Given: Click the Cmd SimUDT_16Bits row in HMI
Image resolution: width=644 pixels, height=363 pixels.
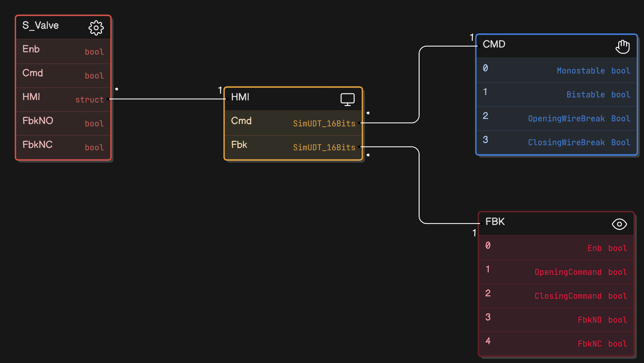Looking at the screenshot, I should pos(293,123).
